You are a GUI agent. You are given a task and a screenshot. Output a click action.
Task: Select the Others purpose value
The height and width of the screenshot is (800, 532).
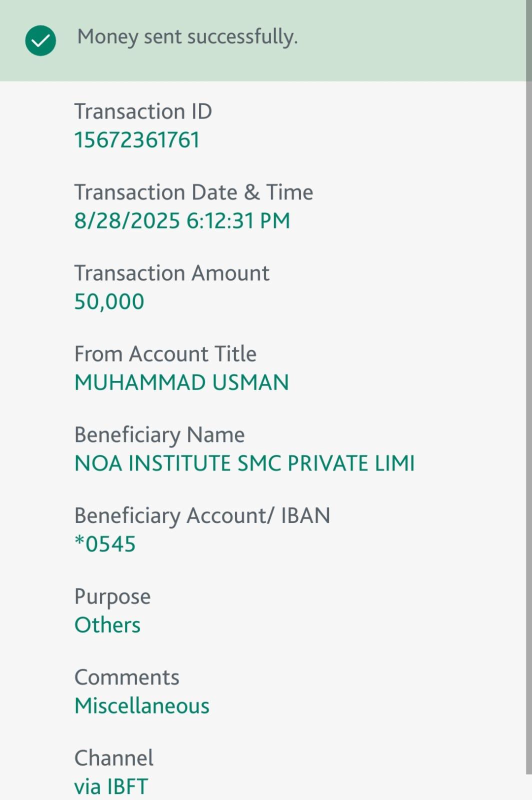(107, 625)
